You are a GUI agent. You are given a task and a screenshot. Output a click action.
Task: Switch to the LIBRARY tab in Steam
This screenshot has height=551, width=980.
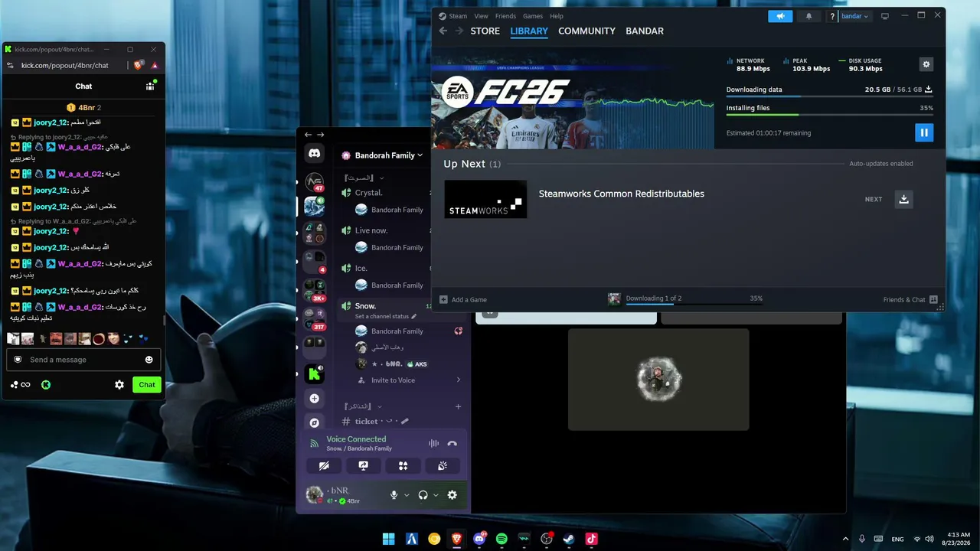tap(529, 31)
